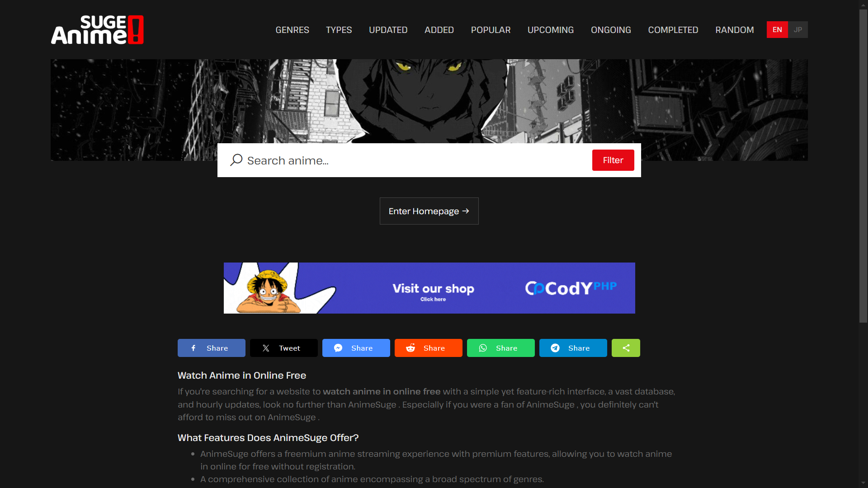Image resolution: width=868 pixels, height=488 pixels.
Task: Click the red Filter button
Action: [x=613, y=160]
